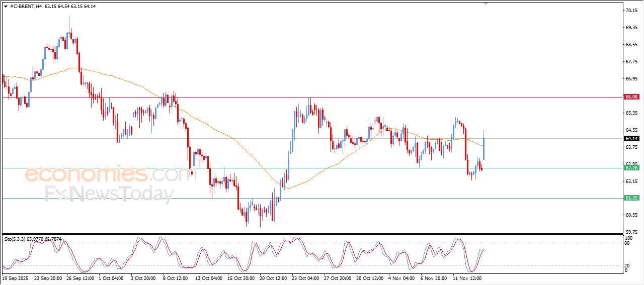
Task: Select the #C-BRENT,H4 chart title
Action: [26, 7]
